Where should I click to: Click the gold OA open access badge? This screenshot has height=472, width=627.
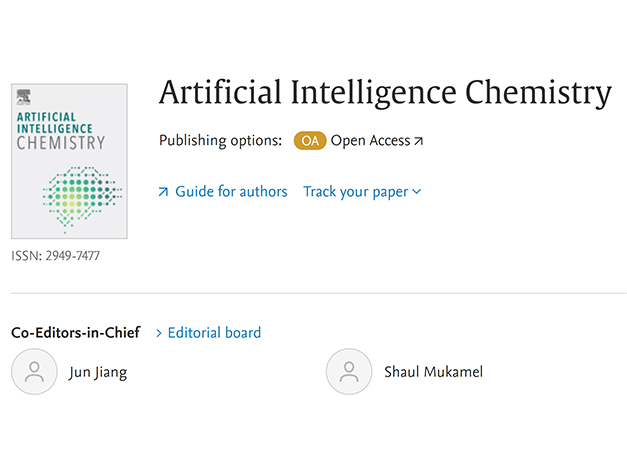(310, 141)
